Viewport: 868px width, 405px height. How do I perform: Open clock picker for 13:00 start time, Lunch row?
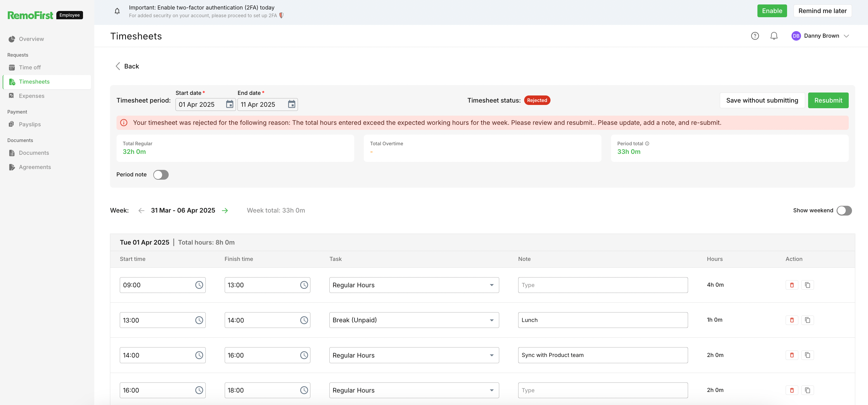tap(199, 320)
